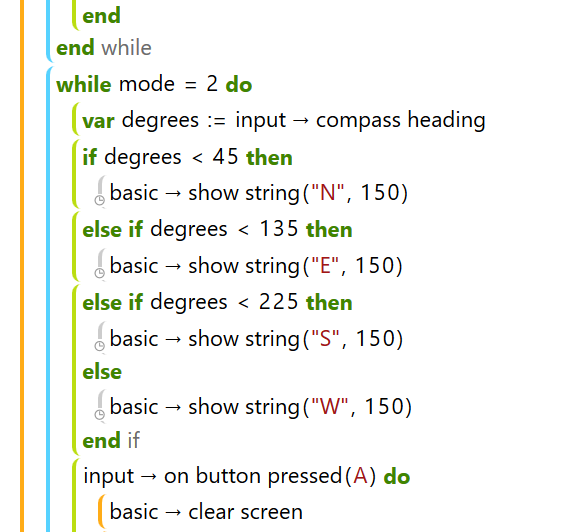Click the "basic → clear screen" statement
Image resolution: width=564 pixels, height=532 pixels.
[x=206, y=511]
